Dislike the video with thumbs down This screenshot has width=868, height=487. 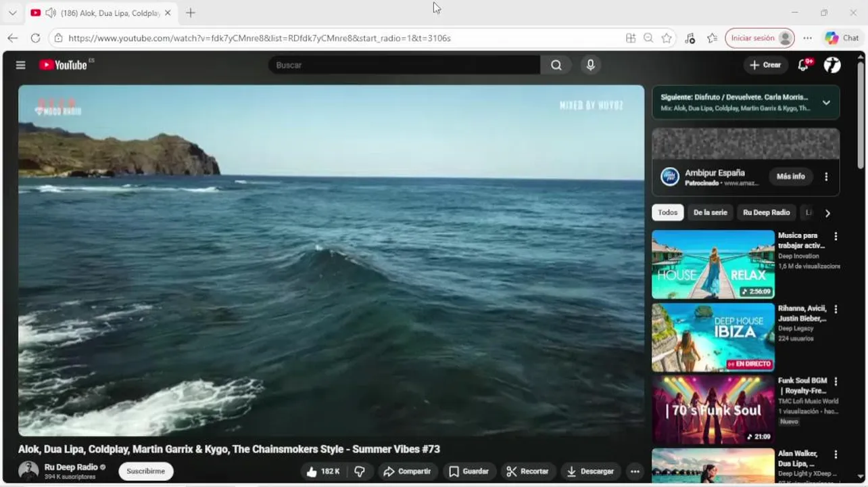(360, 471)
